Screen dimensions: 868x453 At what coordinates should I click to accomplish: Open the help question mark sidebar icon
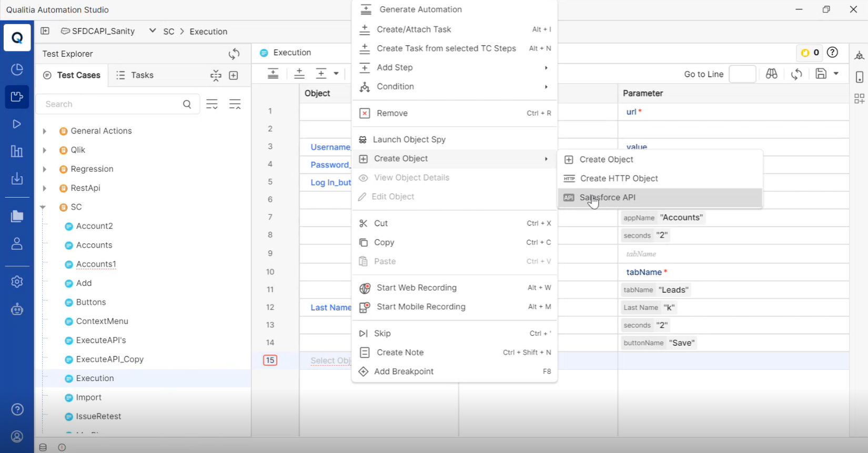(x=17, y=409)
